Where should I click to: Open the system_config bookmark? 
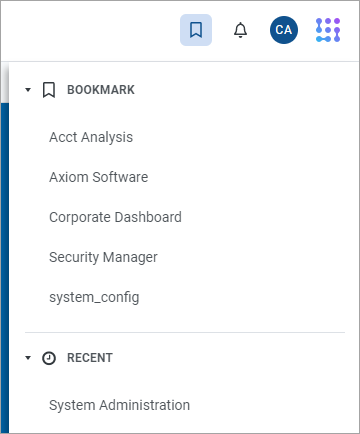click(94, 297)
